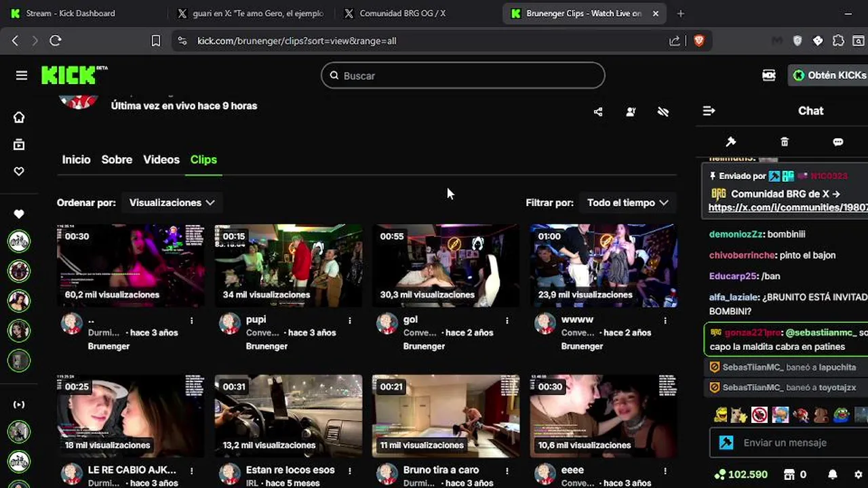This screenshot has width=868, height=488.
Task: Play the 23,9 mil visualizaciones 'wwww' clip
Action: coord(603,266)
